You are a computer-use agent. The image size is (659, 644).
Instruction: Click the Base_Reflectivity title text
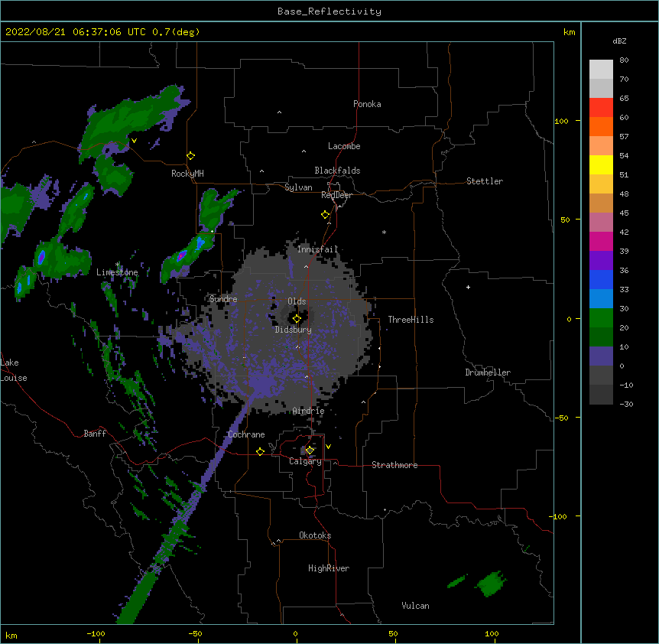click(329, 11)
